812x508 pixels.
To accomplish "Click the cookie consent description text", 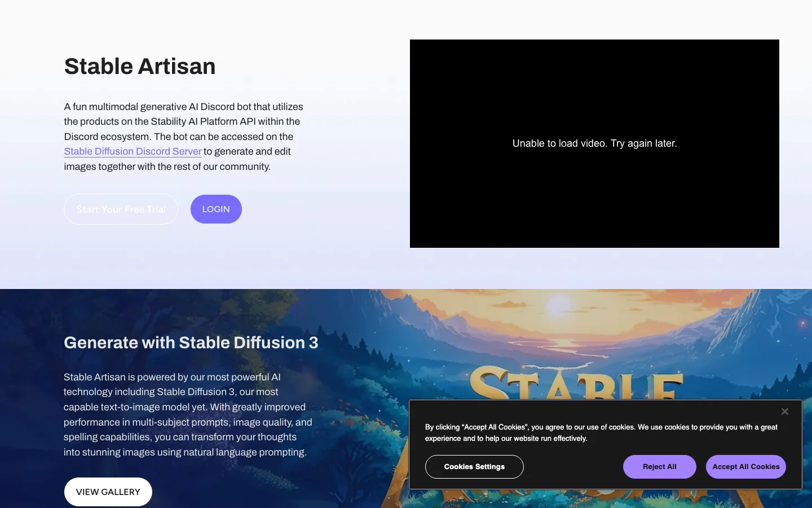I will point(601,432).
